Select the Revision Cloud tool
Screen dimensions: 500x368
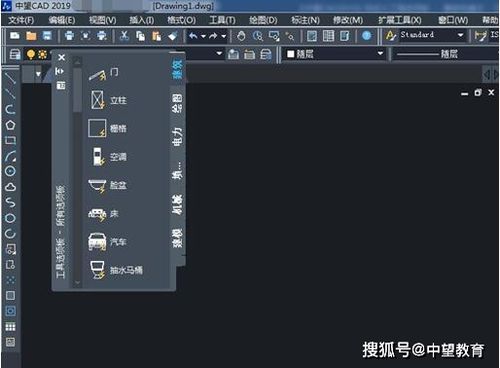pos(10,187)
